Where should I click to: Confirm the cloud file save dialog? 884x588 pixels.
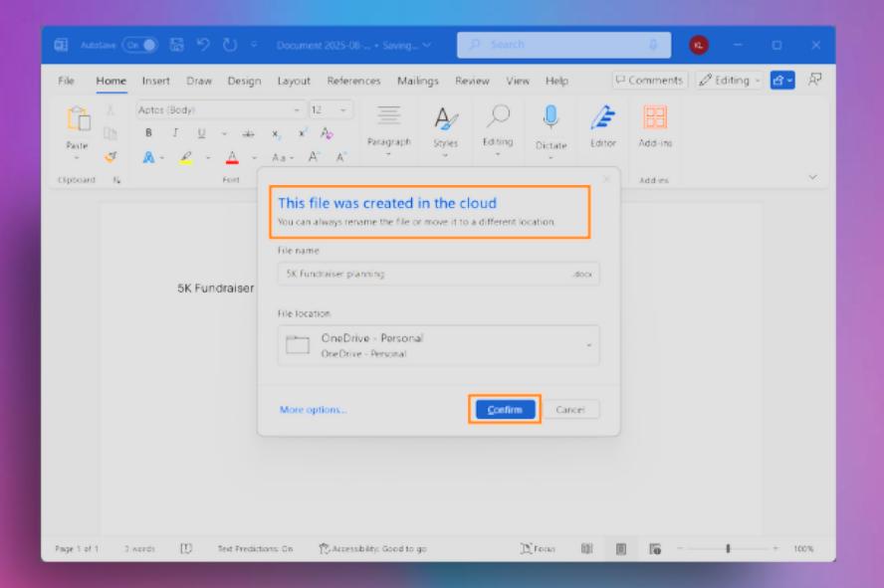click(505, 410)
